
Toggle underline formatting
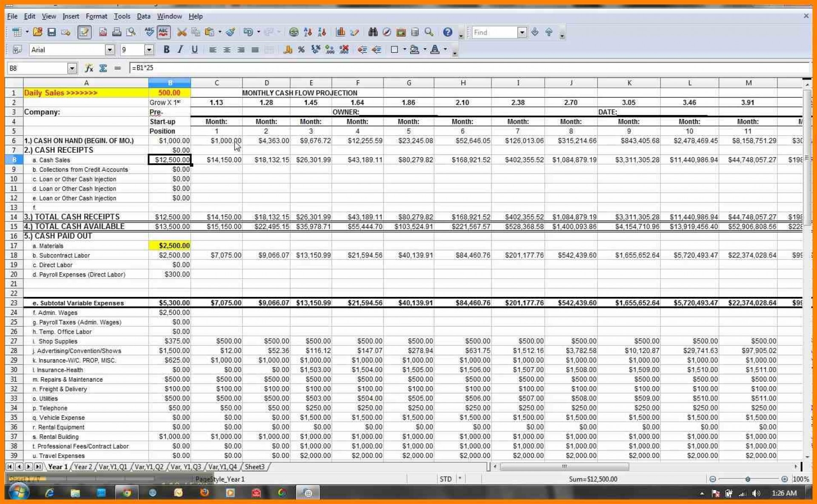[x=195, y=50]
